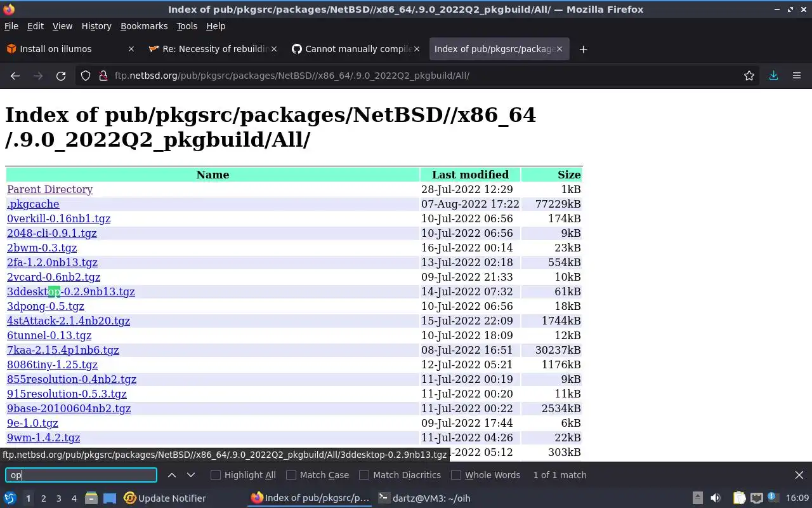Click the find-in-page text field
Screen dimensions: 812x508
coord(81,475)
